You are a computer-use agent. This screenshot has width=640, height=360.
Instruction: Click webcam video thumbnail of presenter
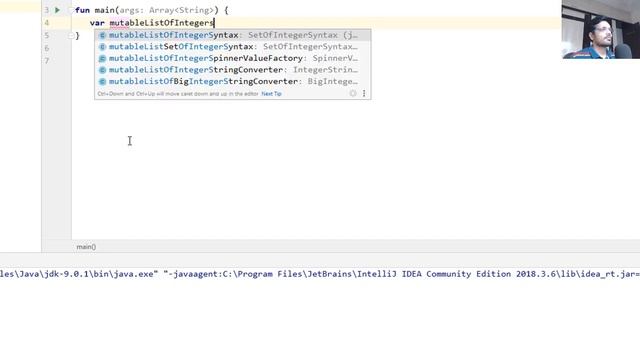601,29
